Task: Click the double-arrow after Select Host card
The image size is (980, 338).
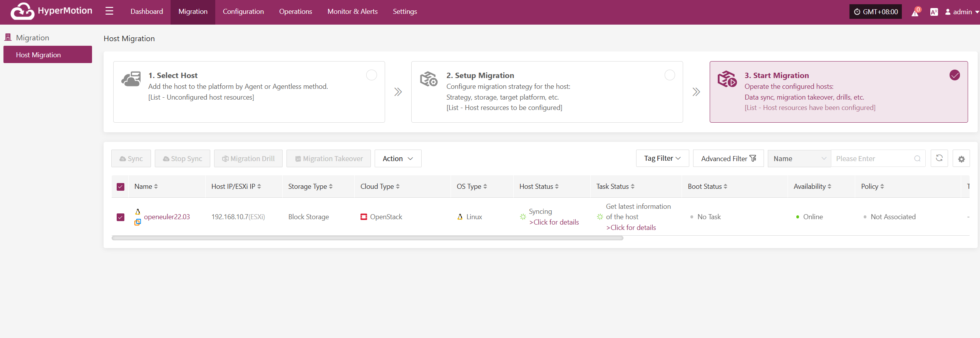Action: (398, 92)
